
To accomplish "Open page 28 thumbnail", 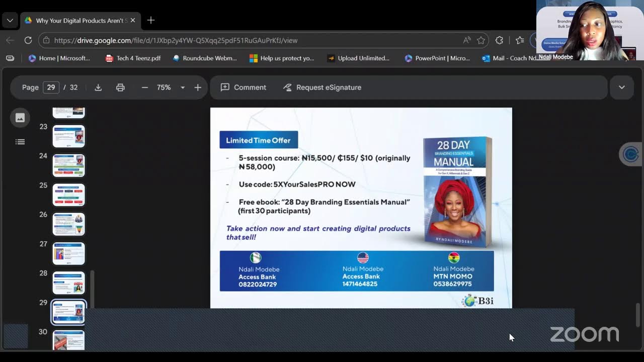I will tap(68, 283).
